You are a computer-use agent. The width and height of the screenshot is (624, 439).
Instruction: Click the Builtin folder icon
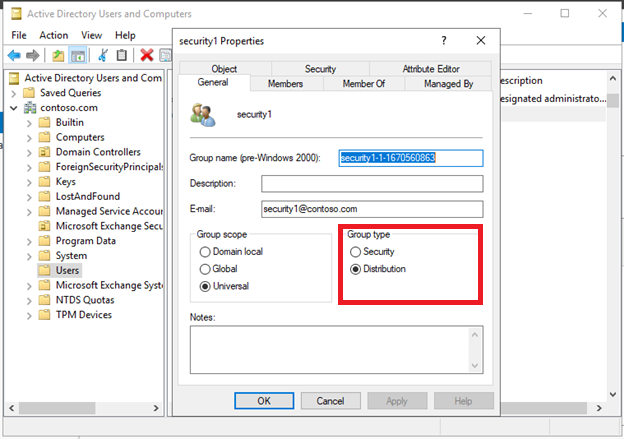click(x=45, y=122)
